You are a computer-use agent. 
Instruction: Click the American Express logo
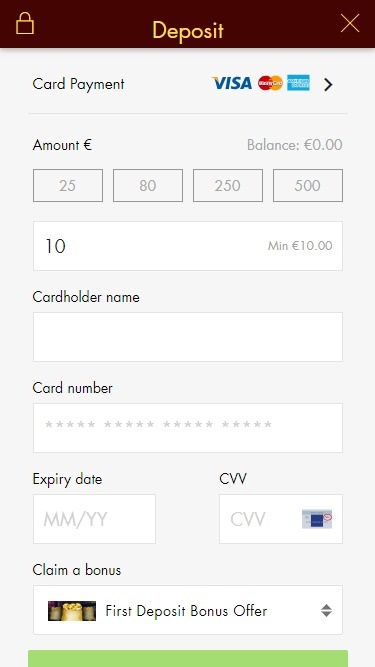(x=298, y=83)
